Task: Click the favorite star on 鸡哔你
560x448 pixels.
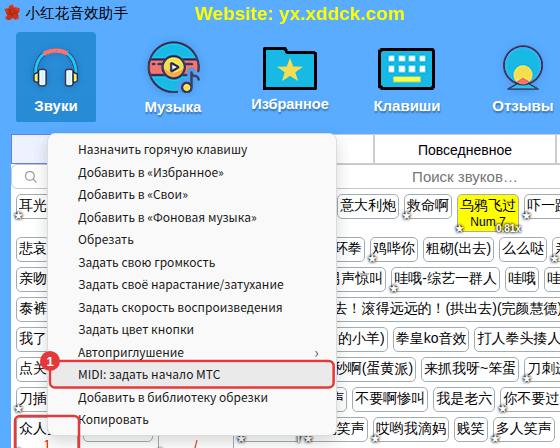Action: click(372, 258)
